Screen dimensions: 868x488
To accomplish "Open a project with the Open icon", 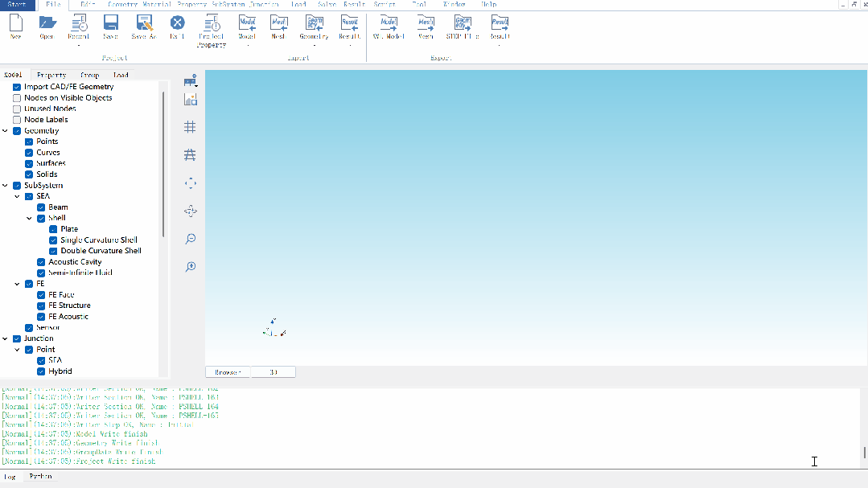I will tap(47, 23).
